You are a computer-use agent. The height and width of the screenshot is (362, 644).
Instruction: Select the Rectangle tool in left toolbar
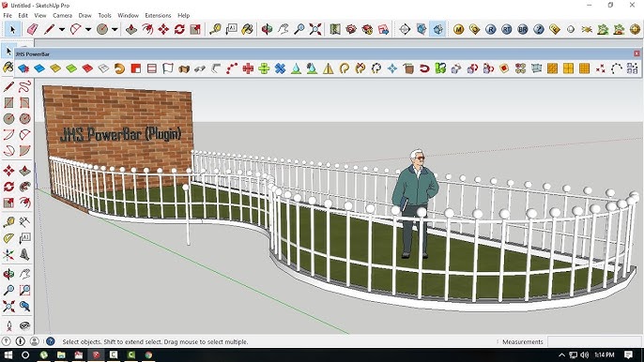[x=8, y=102]
